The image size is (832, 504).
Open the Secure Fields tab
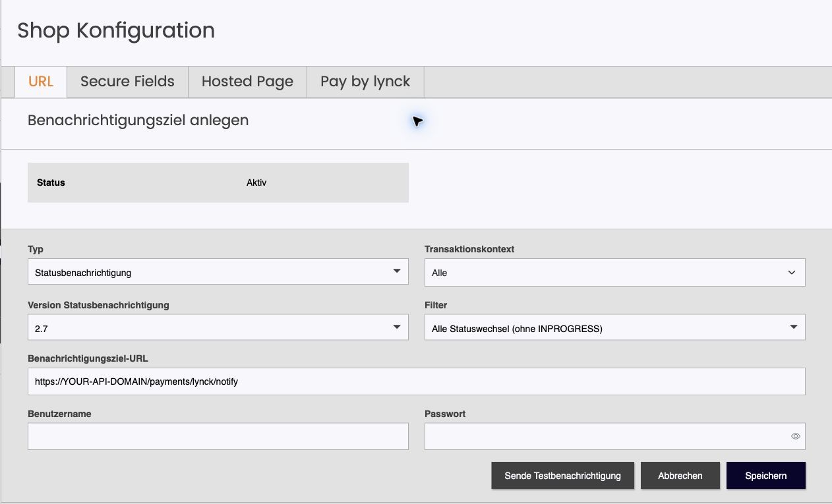pyautogui.click(x=127, y=82)
